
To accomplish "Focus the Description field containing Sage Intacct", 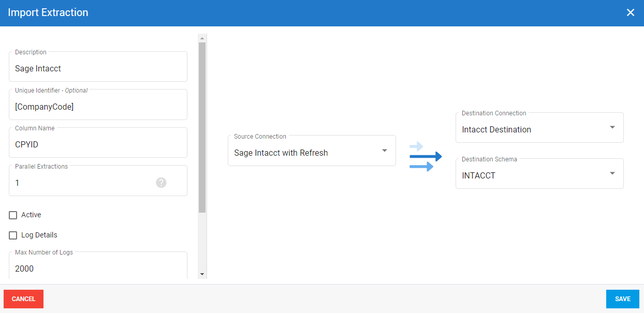I will [98, 69].
